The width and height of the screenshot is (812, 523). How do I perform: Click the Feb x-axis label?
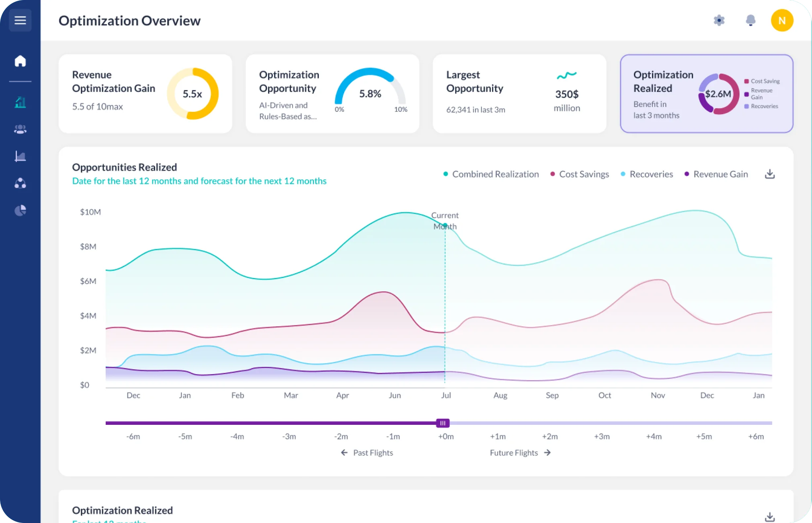pyautogui.click(x=238, y=395)
